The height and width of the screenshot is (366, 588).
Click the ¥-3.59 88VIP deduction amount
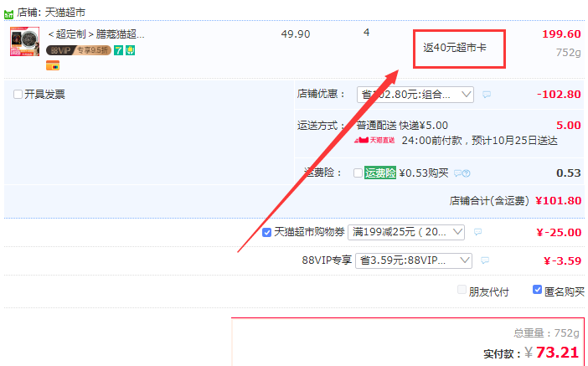click(563, 260)
